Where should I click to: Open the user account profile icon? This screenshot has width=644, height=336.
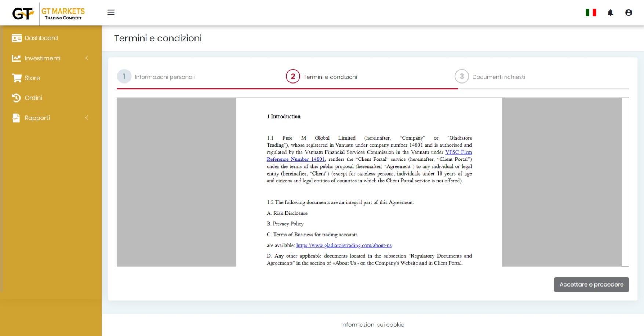click(x=628, y=13)
